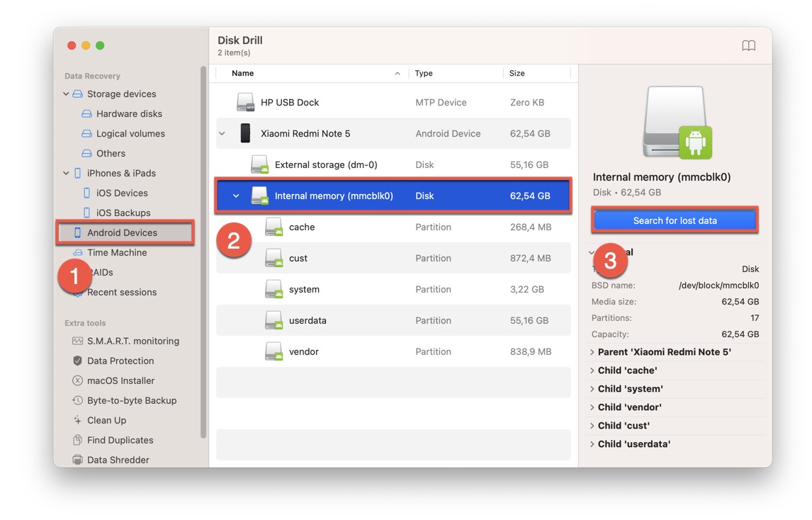Click the HP USB Dock MTP drive icon
Screen dimensions: 812x520
(x=245, y=102)
